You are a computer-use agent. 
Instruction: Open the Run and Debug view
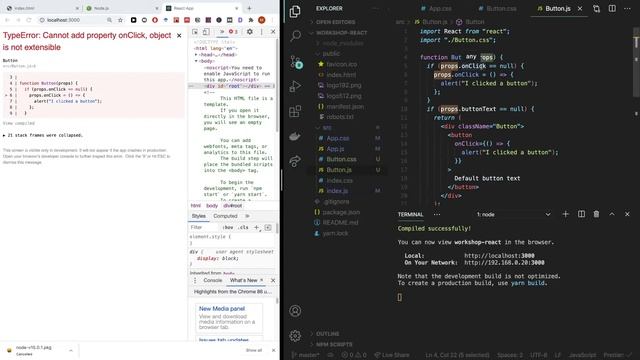(295, 86)
